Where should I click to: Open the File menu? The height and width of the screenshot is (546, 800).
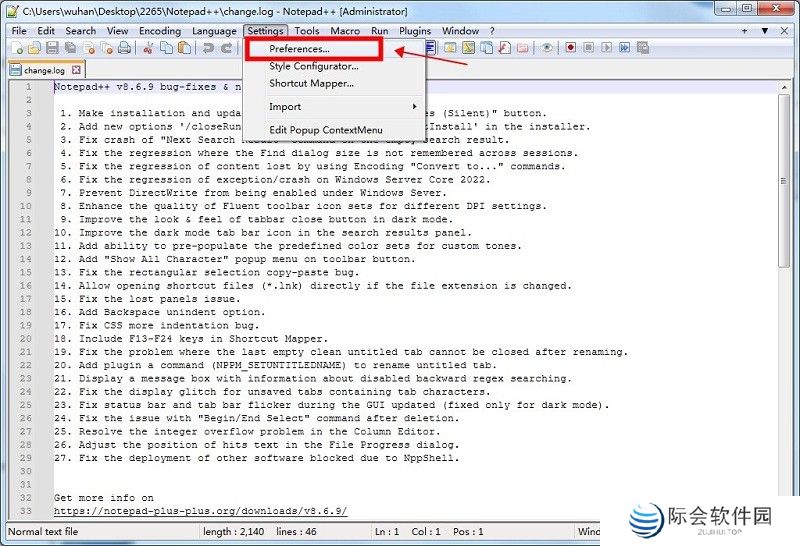tap(19, 31)
